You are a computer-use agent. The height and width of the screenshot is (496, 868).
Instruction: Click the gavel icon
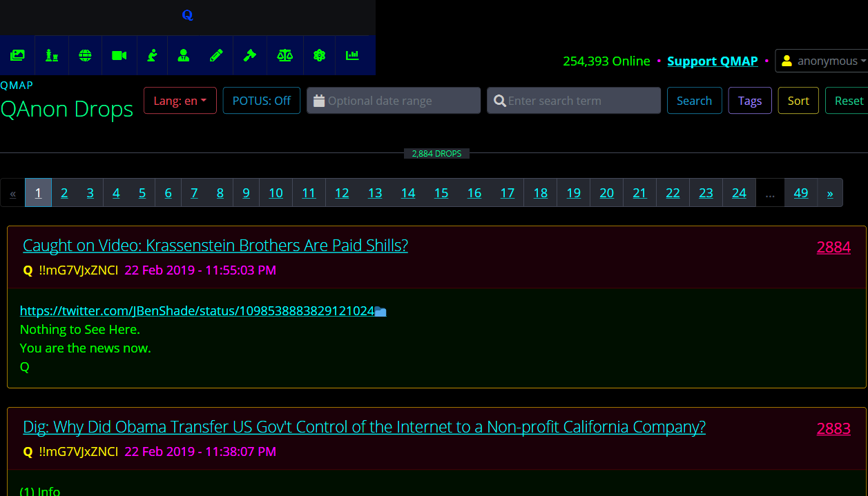tap(250, 55)
